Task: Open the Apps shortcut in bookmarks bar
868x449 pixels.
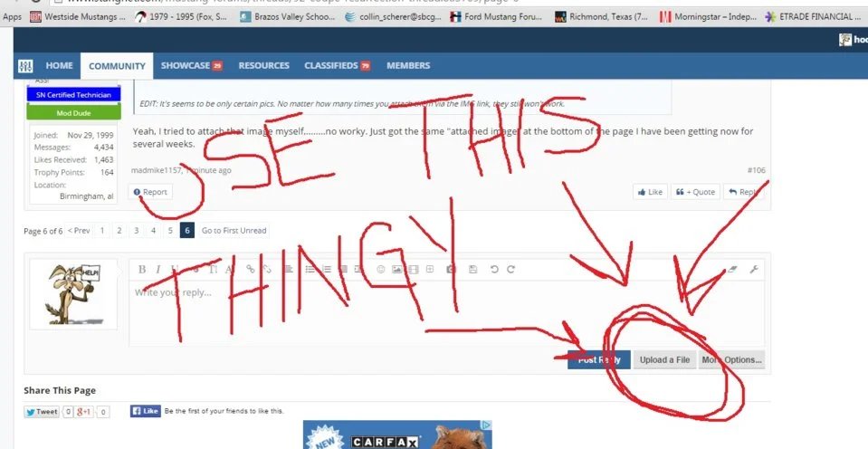Action: 12,16
